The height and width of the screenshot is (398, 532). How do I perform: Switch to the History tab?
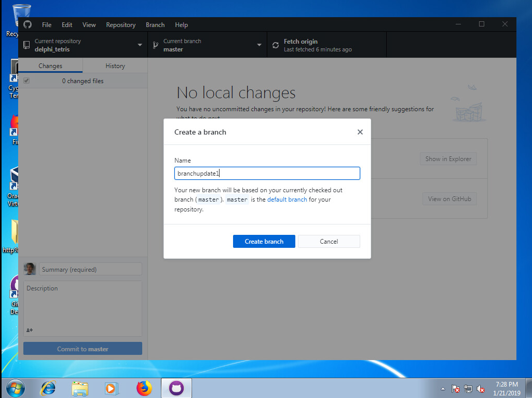[115, 66]
